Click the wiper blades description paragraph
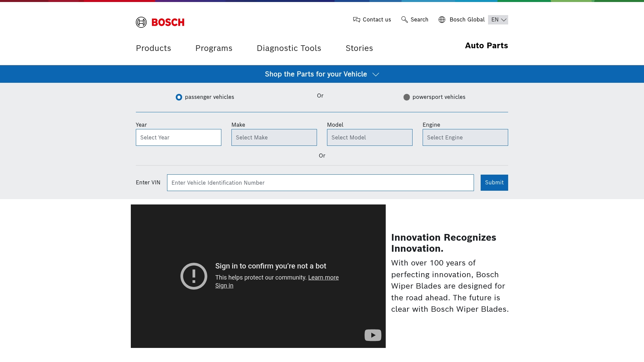The height and width of the screenshot is (362, 644). pos(450,286)
